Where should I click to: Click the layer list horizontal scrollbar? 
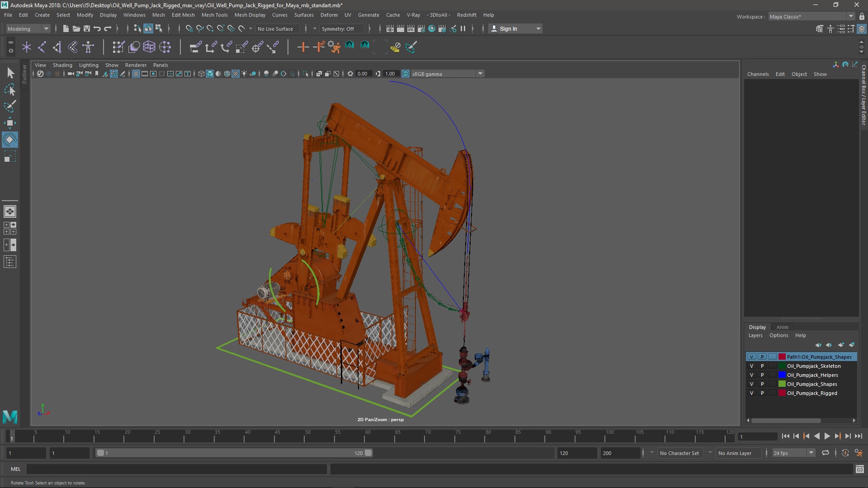[786, 420]
